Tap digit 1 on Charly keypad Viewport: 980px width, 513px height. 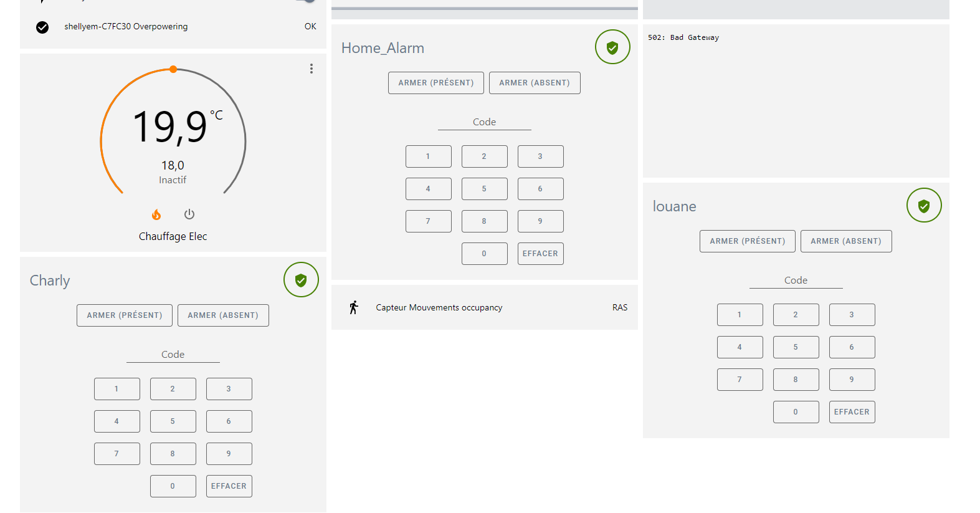point(117,389)
